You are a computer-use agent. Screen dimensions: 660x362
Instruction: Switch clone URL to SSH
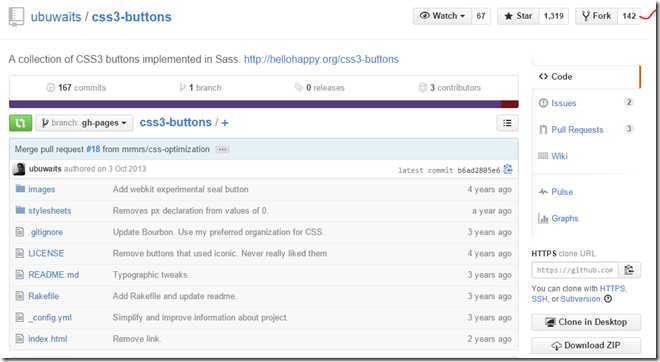coord(539,299)
